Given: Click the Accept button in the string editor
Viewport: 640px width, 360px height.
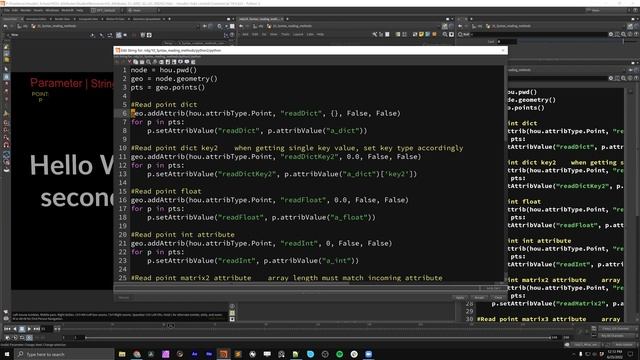Looking at the screenshot, I should (x=479, y=298).
